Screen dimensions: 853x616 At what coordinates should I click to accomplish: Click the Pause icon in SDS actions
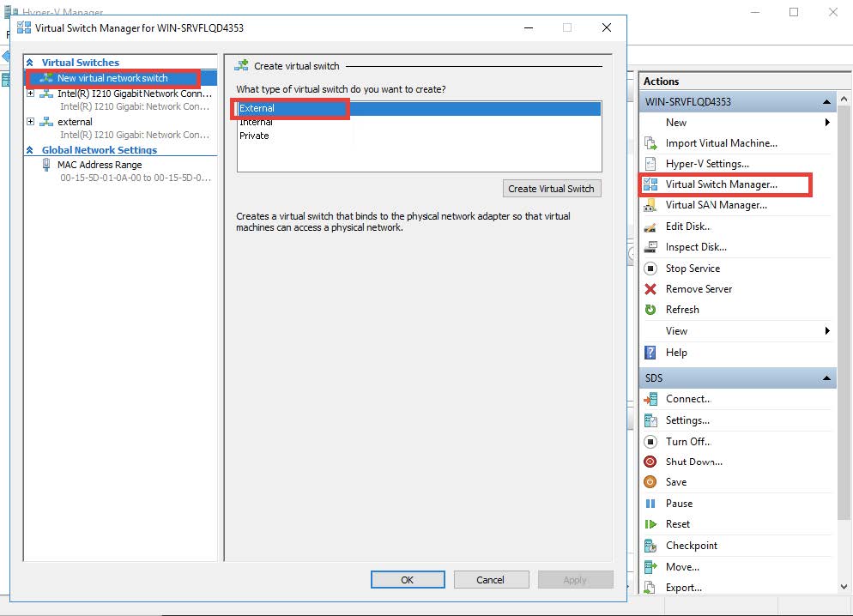pos(650,504)
